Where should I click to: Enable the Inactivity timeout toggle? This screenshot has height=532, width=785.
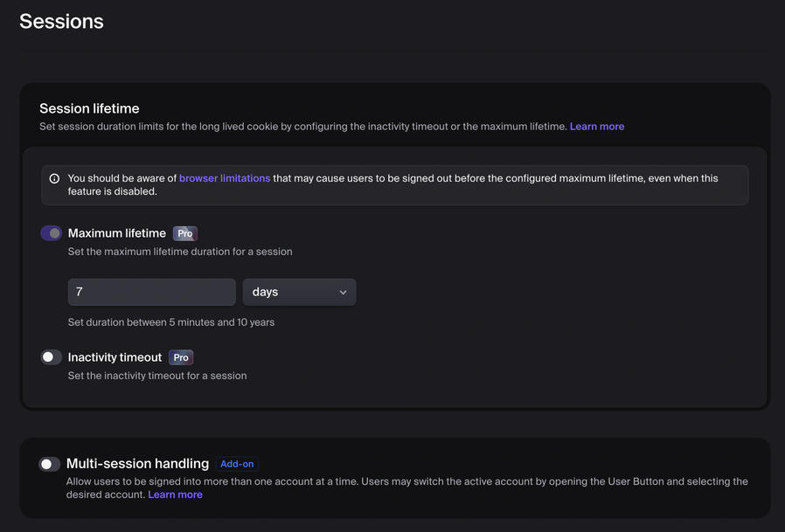click(50, 356)
